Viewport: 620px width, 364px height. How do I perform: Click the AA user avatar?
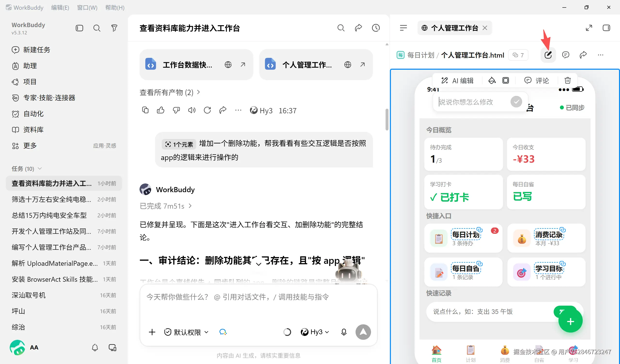pyautogui.click(x=17, y=348)
